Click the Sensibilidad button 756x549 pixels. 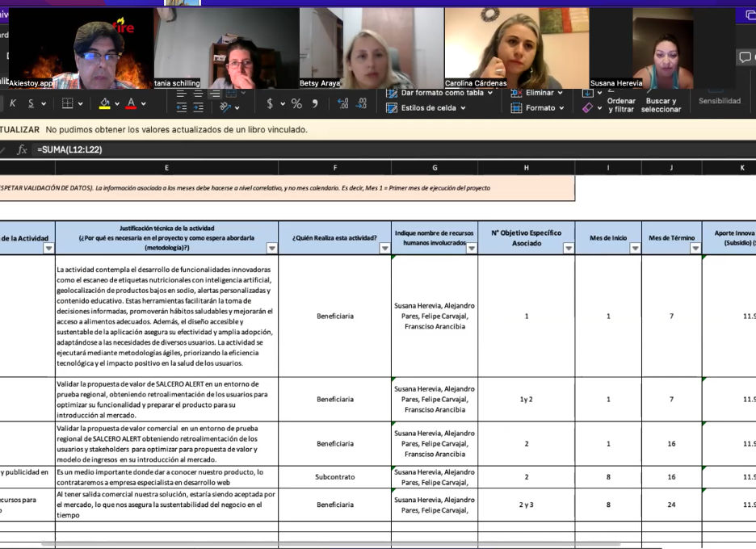[x=719, y=101]
